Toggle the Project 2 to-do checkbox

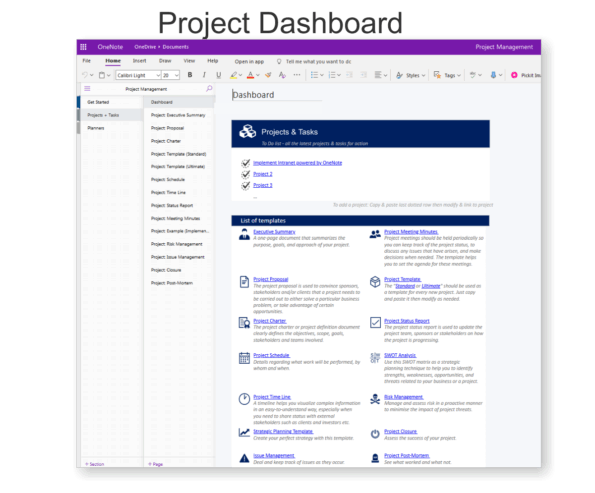246,174
